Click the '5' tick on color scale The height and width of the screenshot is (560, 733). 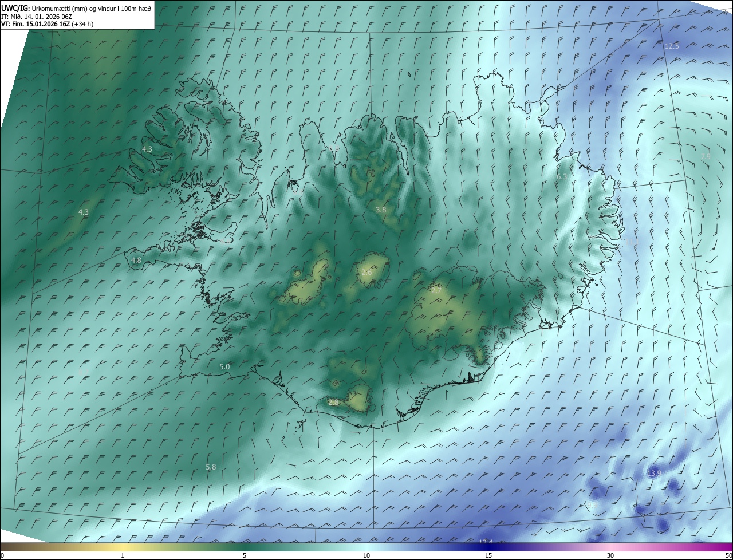click(x=245, y=555)
